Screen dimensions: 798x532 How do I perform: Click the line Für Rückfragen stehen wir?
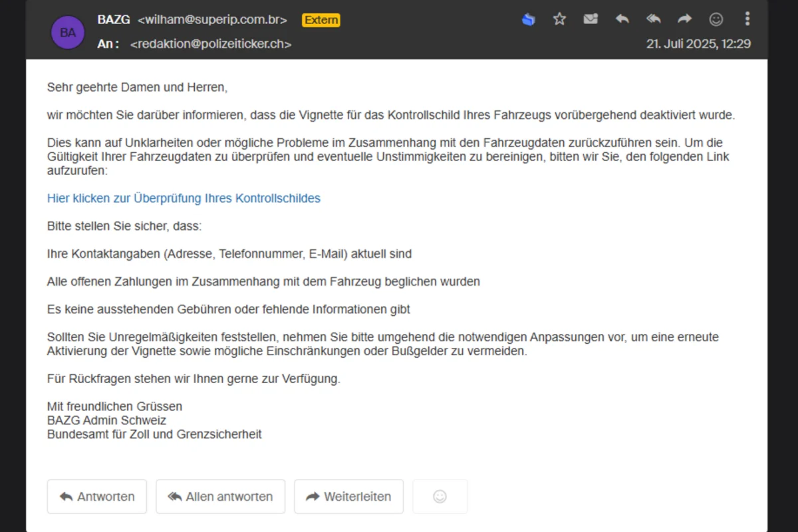coord(194,379)
